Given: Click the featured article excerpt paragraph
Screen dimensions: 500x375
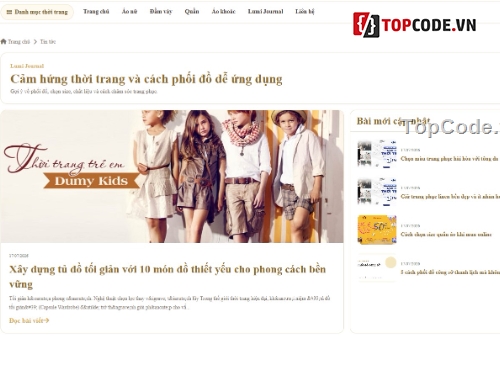Looking at the screenshot, I should click(x=169, y=303).
